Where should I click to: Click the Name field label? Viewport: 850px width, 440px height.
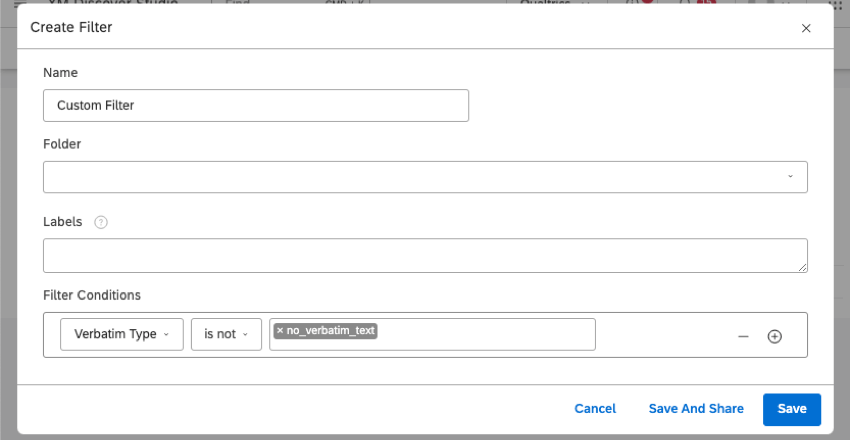pos(60,73)
